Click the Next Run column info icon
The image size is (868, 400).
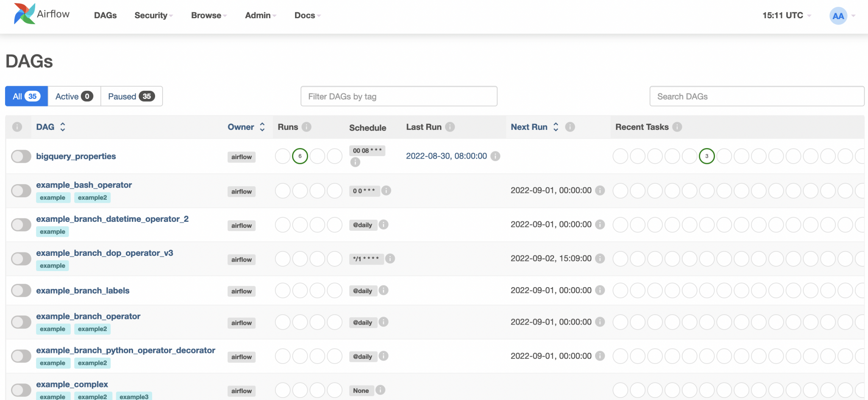coord(570,127)
